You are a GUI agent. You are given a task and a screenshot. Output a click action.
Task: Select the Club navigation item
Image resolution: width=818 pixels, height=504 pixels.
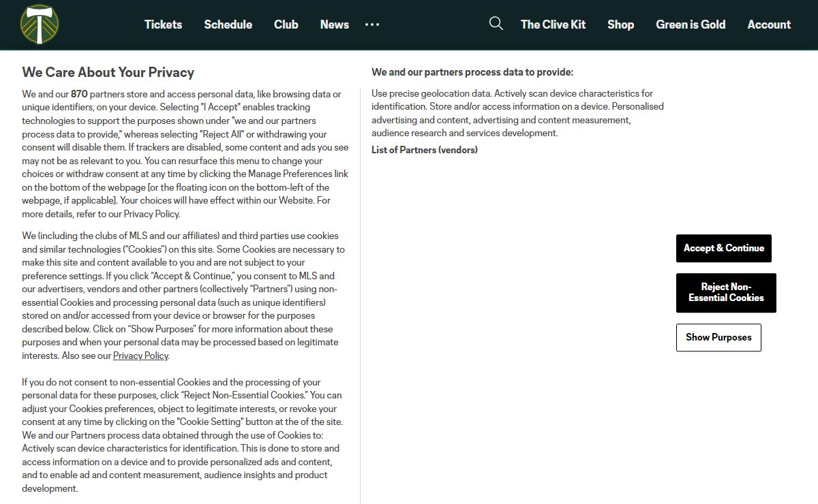(286, 25)
